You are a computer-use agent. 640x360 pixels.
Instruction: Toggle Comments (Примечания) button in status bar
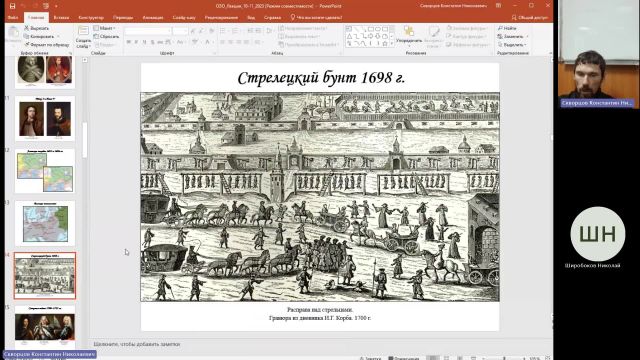pos(404,358)
